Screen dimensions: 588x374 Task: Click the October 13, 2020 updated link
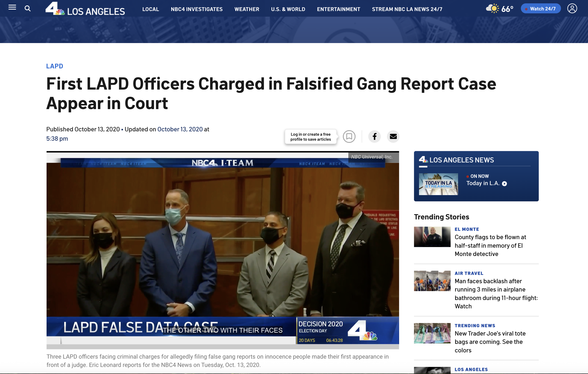[180, 129]
